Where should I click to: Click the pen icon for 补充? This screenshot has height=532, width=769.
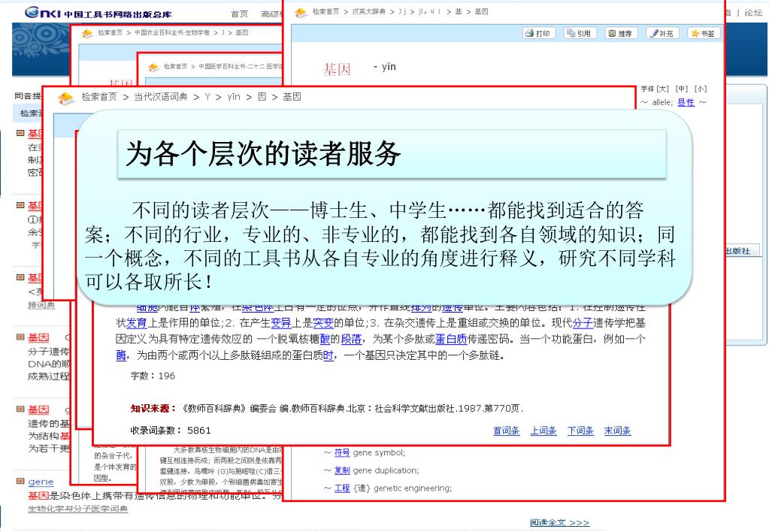pos(654,33)
